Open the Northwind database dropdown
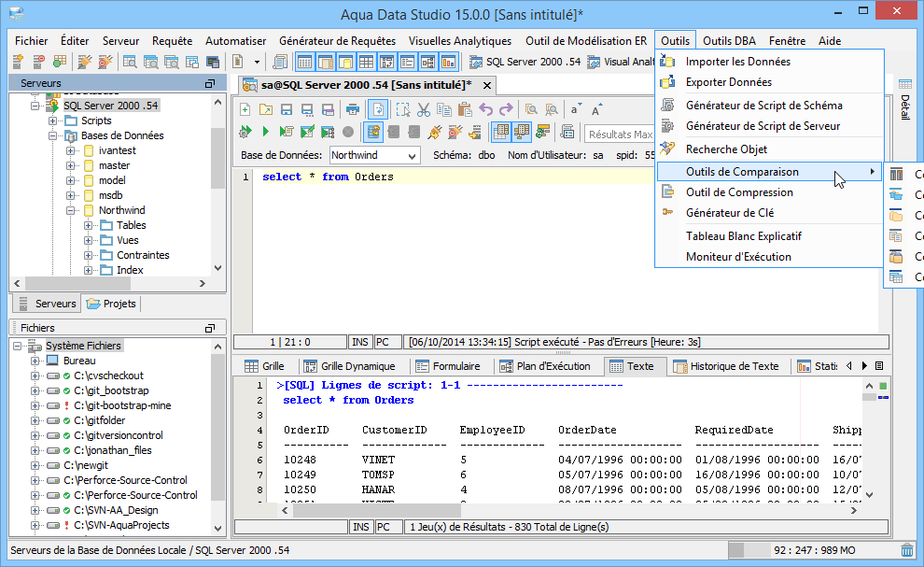 pyautogui.click(x=412, y=155)
